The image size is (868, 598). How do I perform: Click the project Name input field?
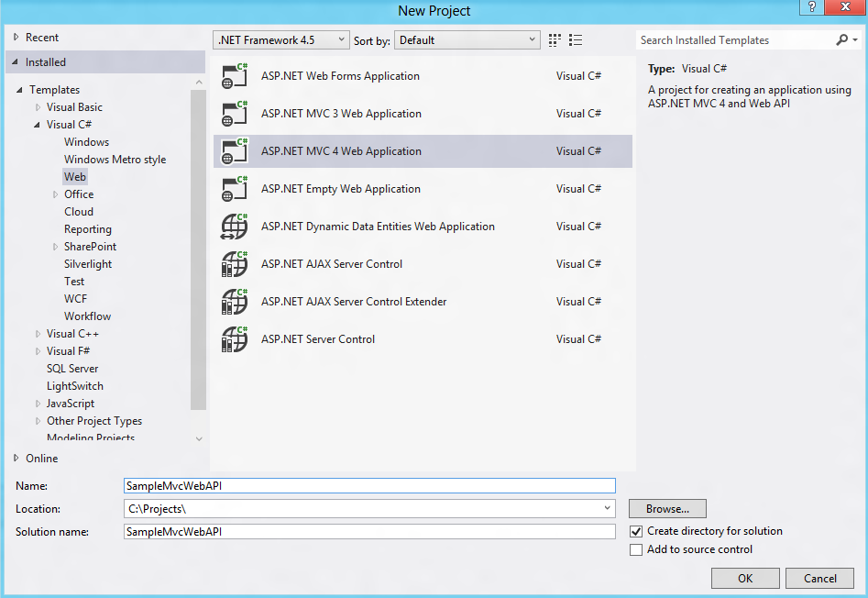369,485
